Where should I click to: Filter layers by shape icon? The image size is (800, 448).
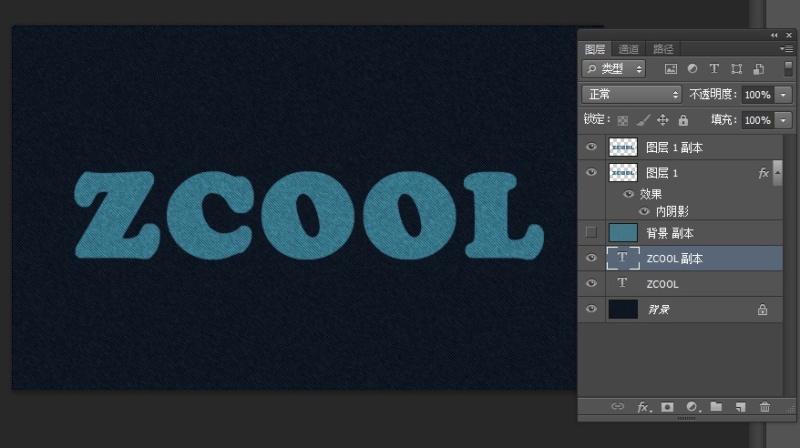[x=736, y=69]
